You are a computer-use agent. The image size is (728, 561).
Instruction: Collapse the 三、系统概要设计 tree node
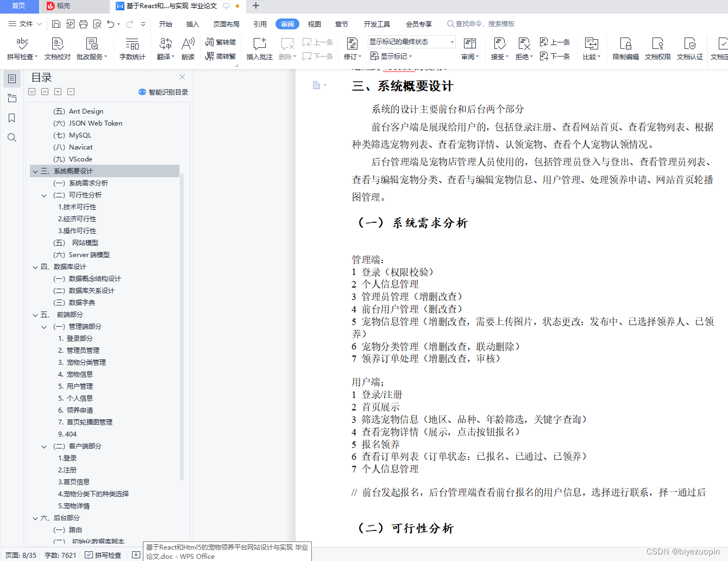coord(35,171)
